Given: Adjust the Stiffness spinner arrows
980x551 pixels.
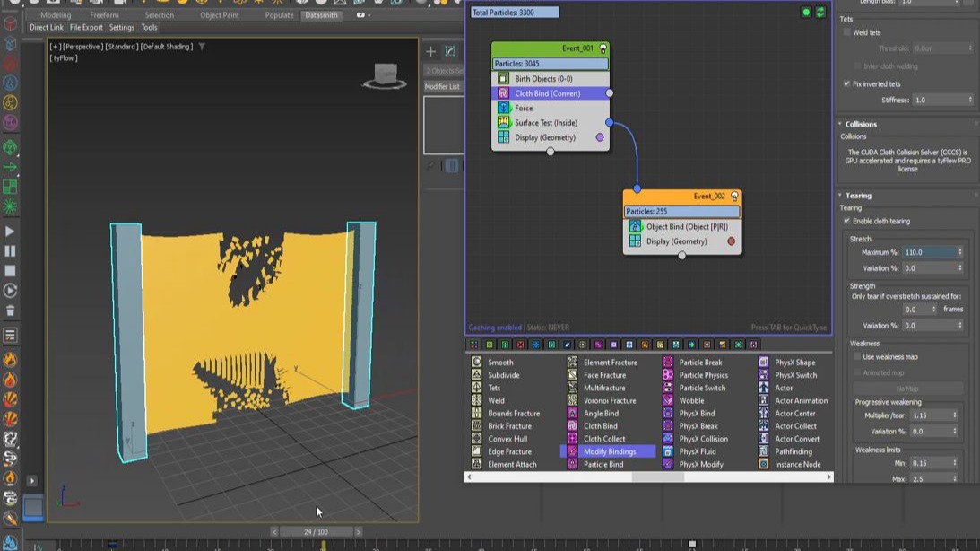Looking at the screenshot, I should [970, 101].
